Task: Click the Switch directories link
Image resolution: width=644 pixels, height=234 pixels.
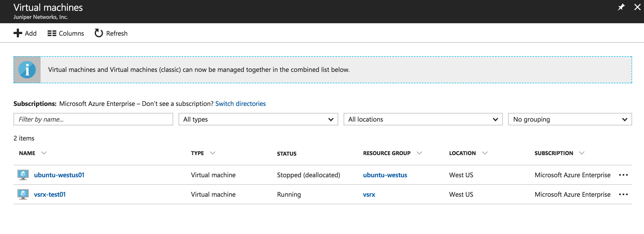Action: point(240,104)
